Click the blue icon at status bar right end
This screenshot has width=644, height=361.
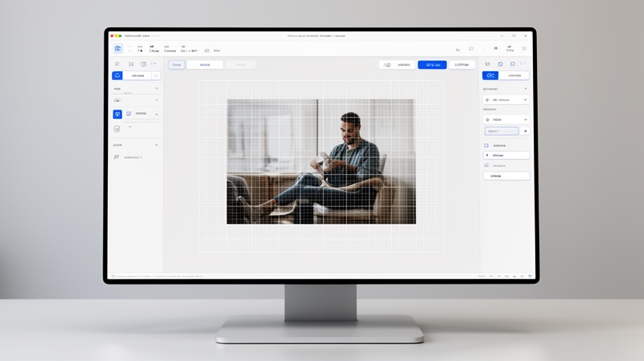(530, 276)
